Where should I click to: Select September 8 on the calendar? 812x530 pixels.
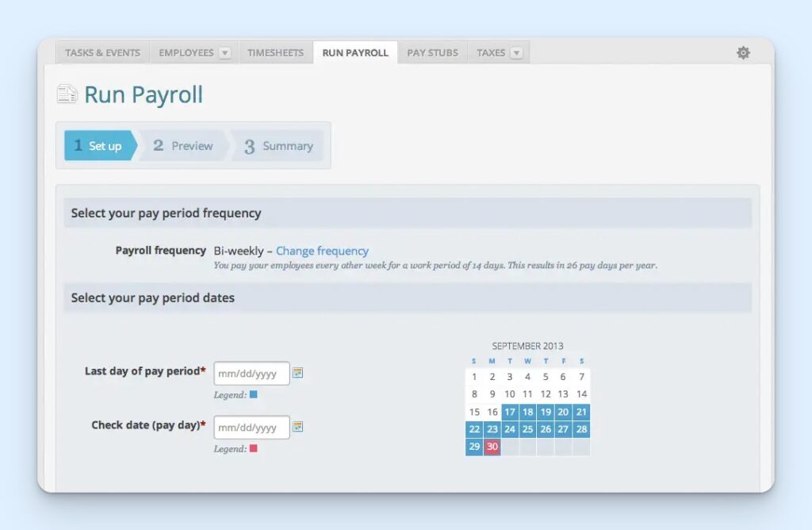474,394
